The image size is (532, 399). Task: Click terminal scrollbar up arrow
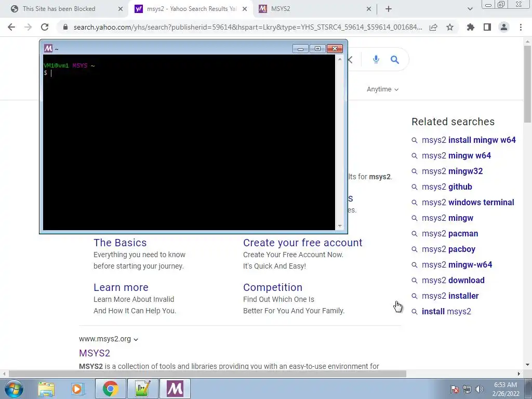pyautogui.click(x=340, y=59)
